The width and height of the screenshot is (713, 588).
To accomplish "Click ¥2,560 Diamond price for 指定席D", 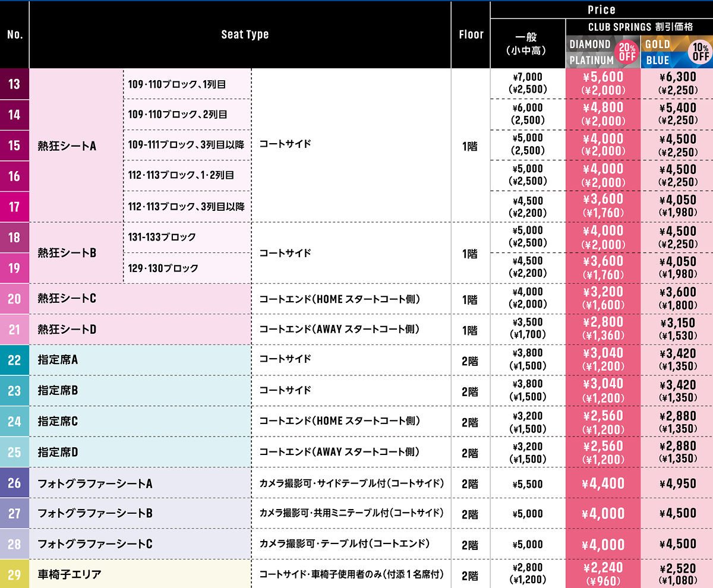I will 603,446.
